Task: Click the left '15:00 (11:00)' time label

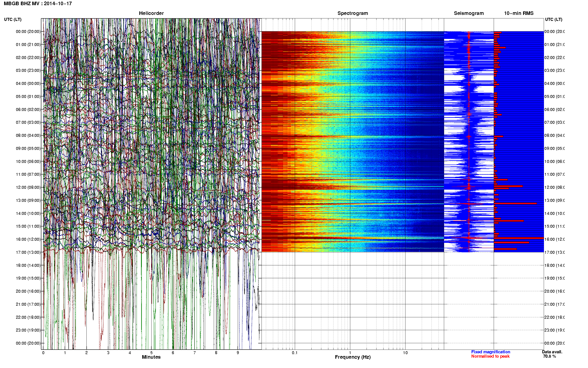Action: [28, 226]
